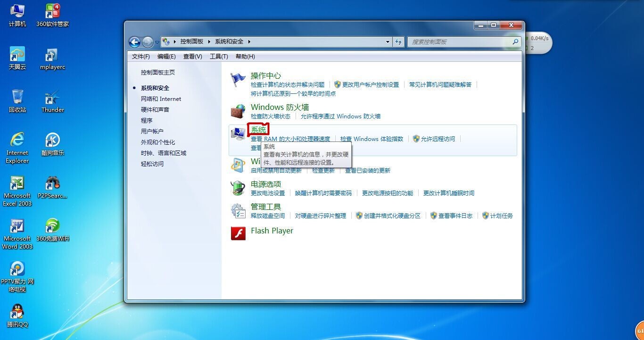
Task: Open P2PSearcher desktop icon
Action: click(52, 187)
